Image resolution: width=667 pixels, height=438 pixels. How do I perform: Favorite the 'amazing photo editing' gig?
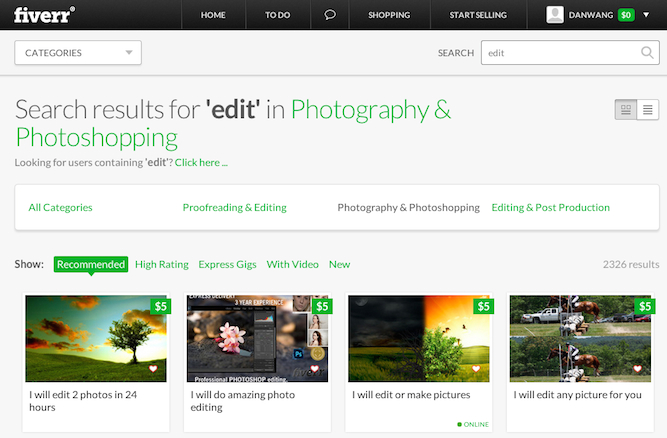pos(314,369)
